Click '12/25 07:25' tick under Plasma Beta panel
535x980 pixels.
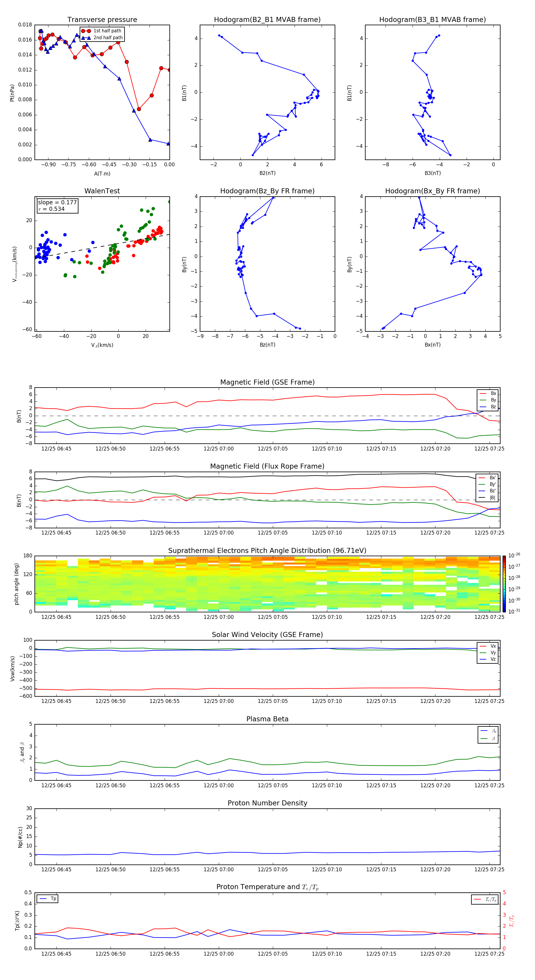(489, 785)
